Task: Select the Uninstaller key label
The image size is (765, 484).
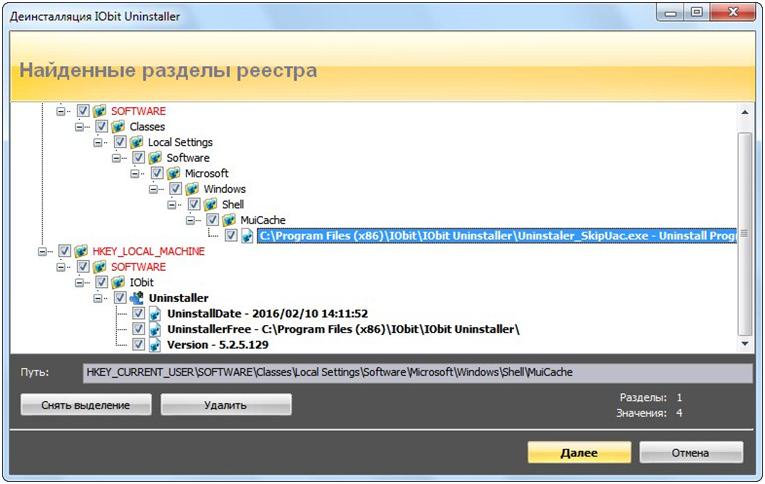Action: click(x=179, y=298)
